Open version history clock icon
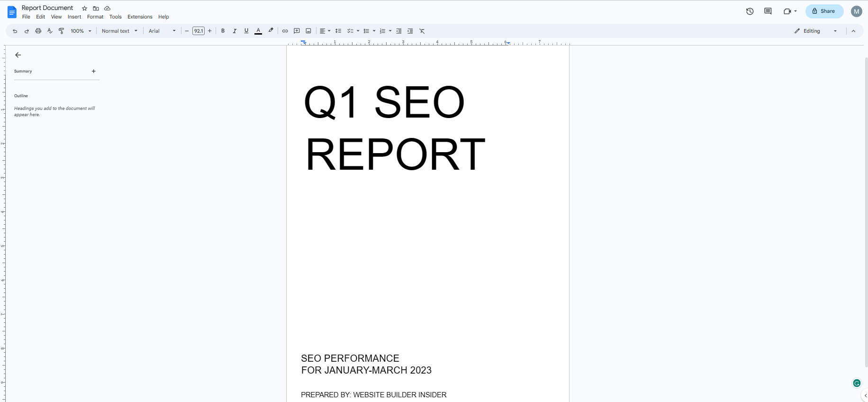 pyautogui.click(x=750, y=11)
